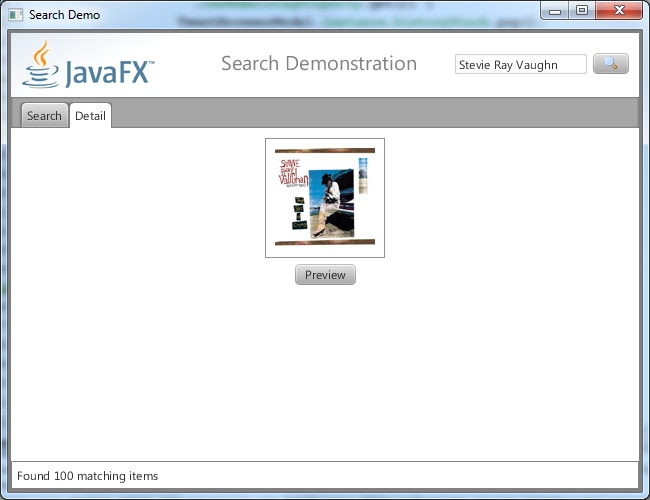The height and width of the screenshot is (500, 650).
Task: Focus the Stevie Ray Vaughn search field
Action: [521, 64]
